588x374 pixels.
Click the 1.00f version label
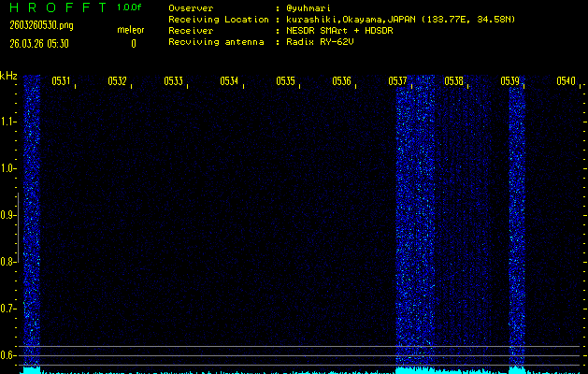point(131,7)
